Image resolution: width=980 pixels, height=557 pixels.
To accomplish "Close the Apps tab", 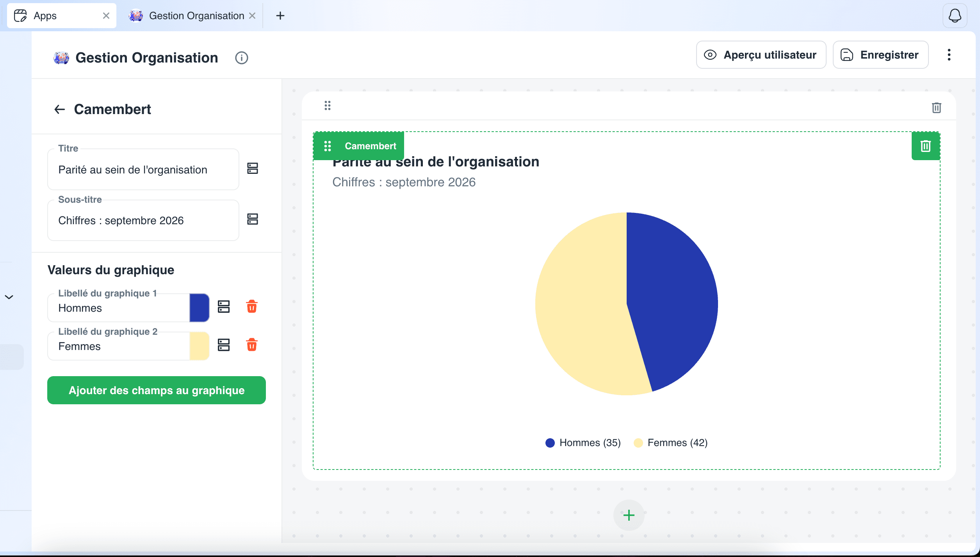I will 106,16.
